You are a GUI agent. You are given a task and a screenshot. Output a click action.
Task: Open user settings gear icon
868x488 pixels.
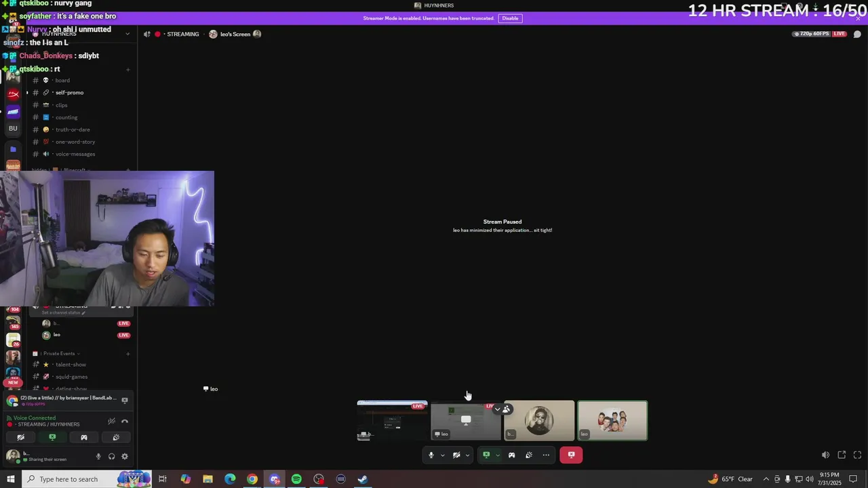click(125, 456)
